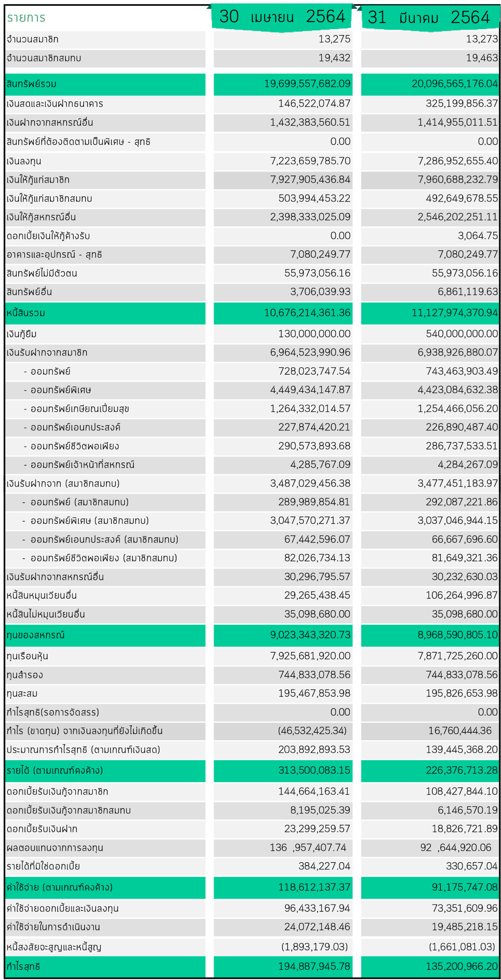Click value 7,960,688,232.79
Screen dimensions: 501x980
coord(458,180)
